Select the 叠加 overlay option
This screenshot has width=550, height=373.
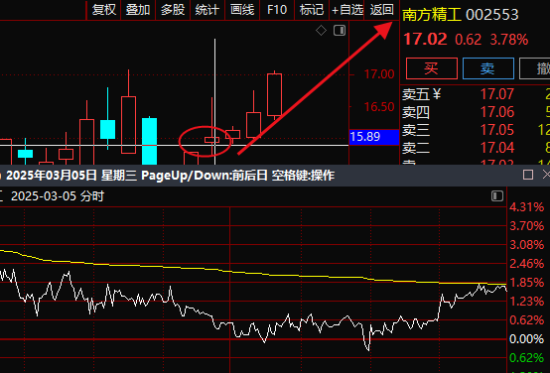pyautogui.click(x=138, y=10)
